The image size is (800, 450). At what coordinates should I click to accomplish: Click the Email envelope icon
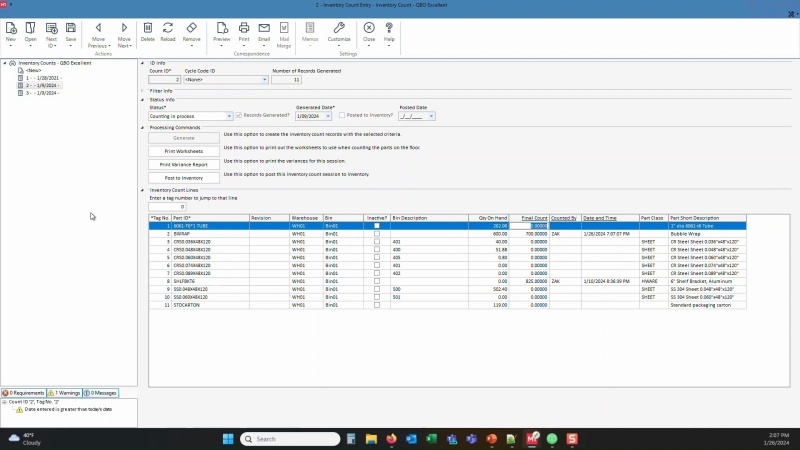264,28
